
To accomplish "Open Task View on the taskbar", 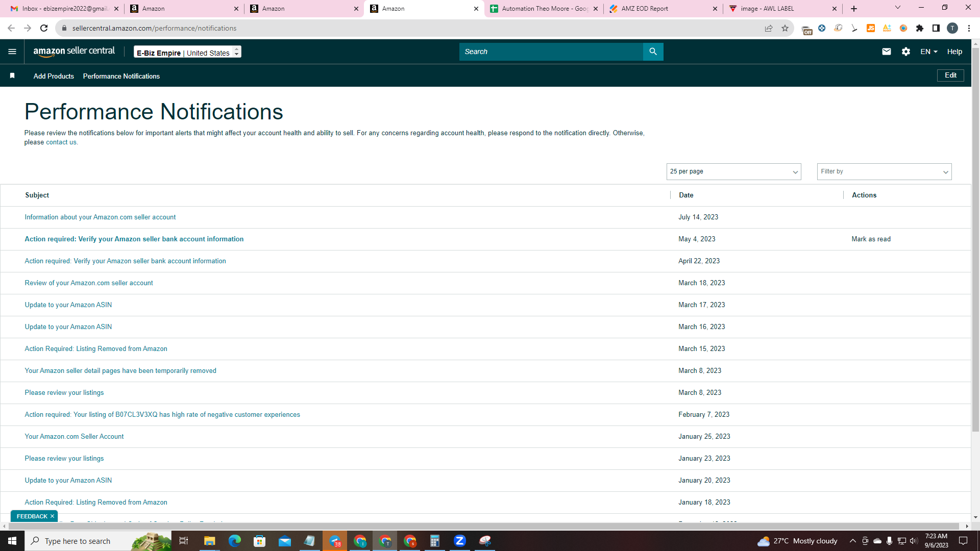I will tap(184, 541).
